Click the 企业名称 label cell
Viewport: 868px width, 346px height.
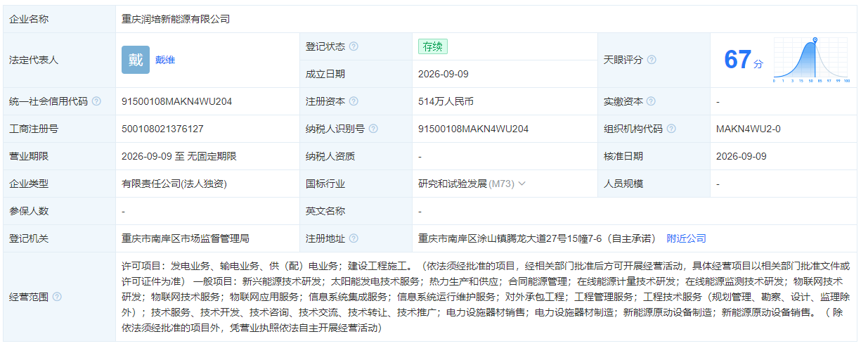[59, 19]
